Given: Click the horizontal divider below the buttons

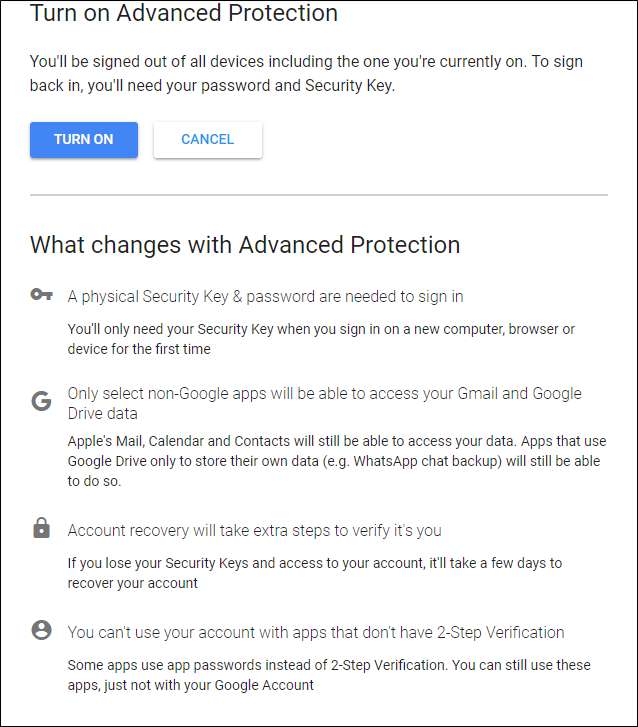Looking at the screenshot, I should 318,194.
